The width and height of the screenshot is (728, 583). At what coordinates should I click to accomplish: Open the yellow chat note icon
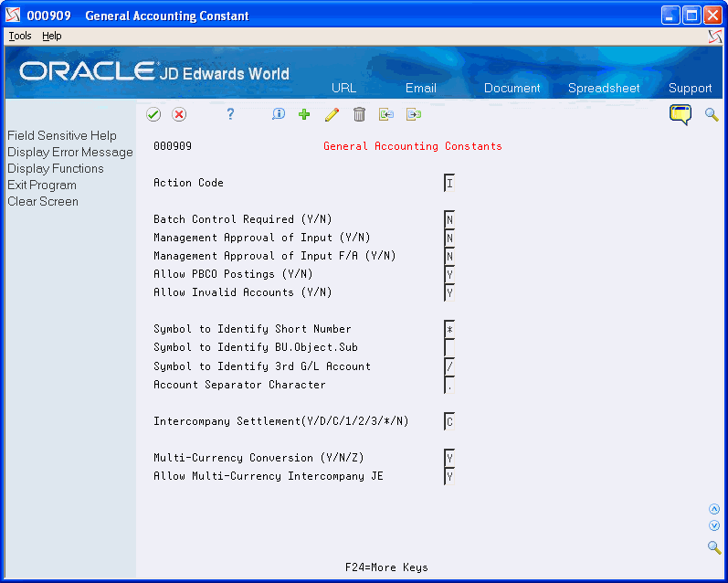[x=681, y=115]
